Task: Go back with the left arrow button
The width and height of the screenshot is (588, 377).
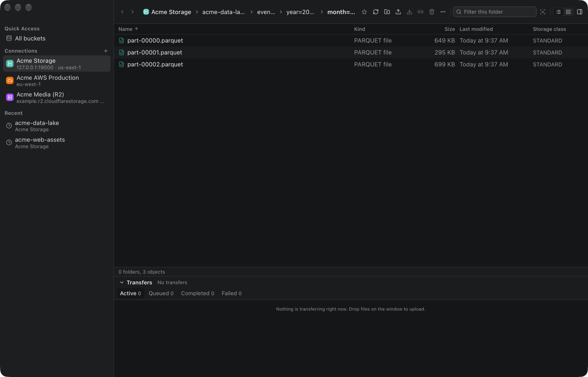Action: coord(122,12)
